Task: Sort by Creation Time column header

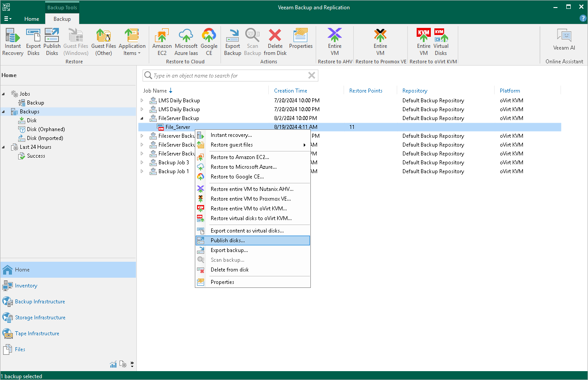Action: click(290, 91)
